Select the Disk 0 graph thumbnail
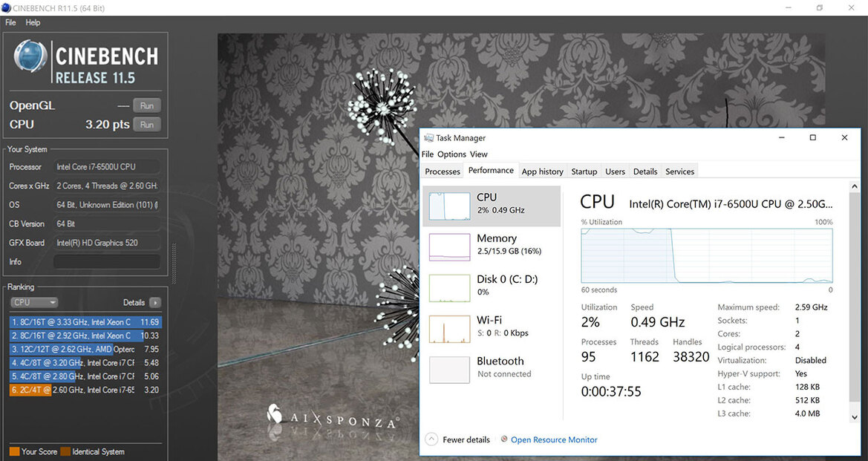Viewport: 868px width, 461px height. [449, 288]
